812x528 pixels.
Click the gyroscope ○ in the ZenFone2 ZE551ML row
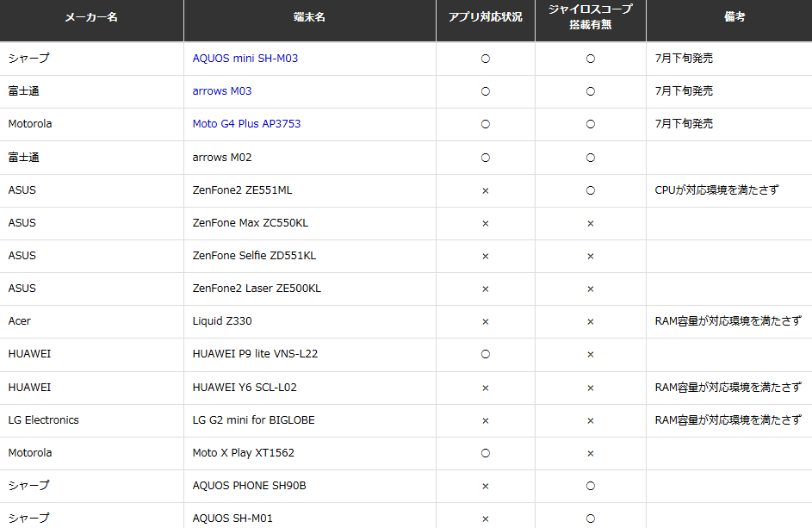pos(591,190)
